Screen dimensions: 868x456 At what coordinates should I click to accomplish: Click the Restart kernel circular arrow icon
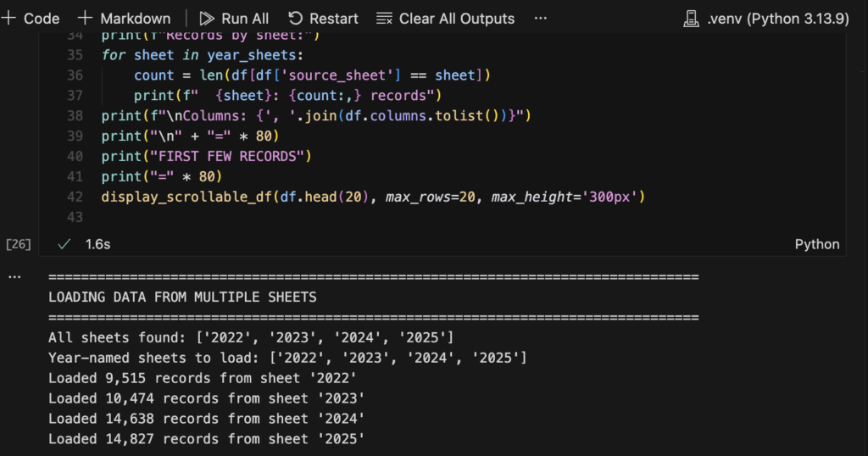tap(295, 19)
